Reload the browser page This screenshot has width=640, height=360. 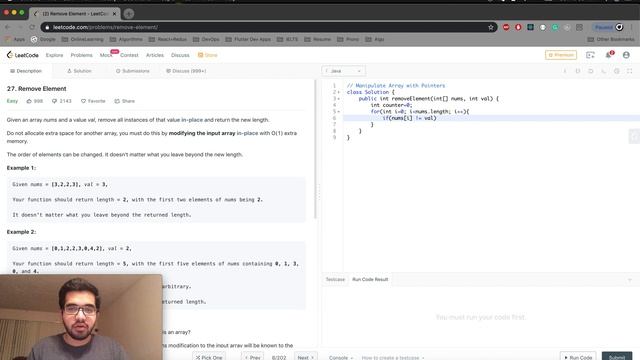click(x=32, y=27)
